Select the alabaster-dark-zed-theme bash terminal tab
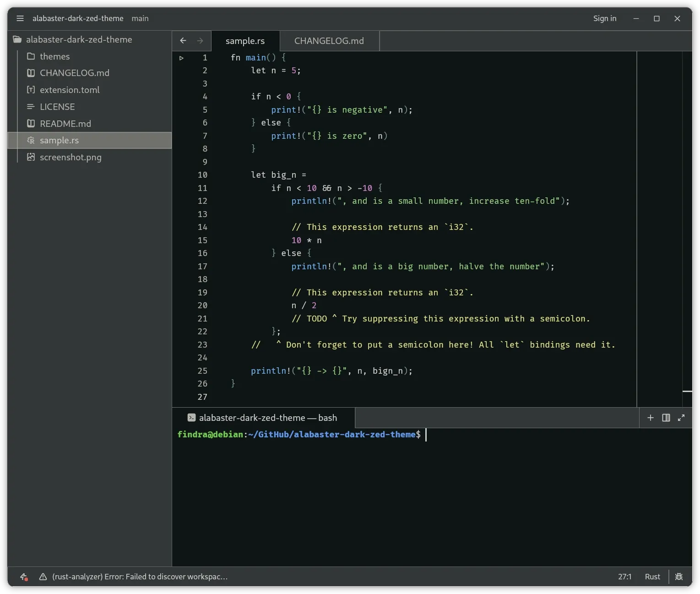Screen dimensions: 700x594 263,418
